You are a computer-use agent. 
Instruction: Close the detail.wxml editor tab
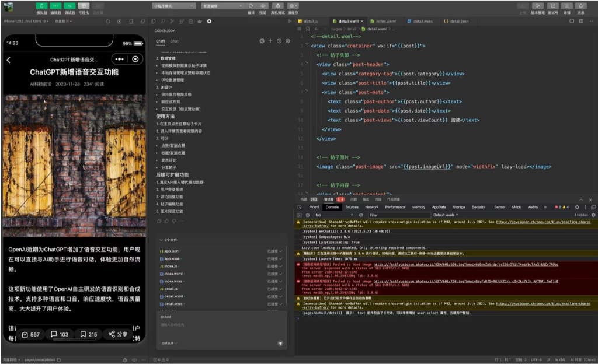[362, 22]
